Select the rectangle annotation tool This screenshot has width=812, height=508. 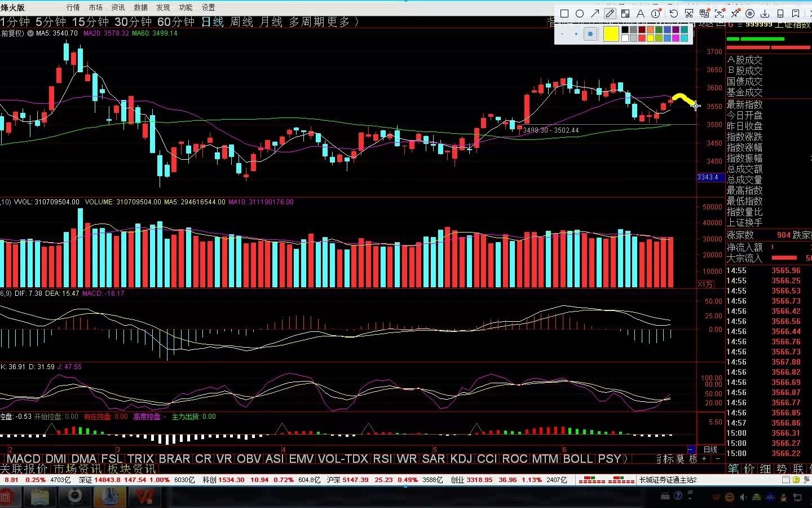pos(564,14)
